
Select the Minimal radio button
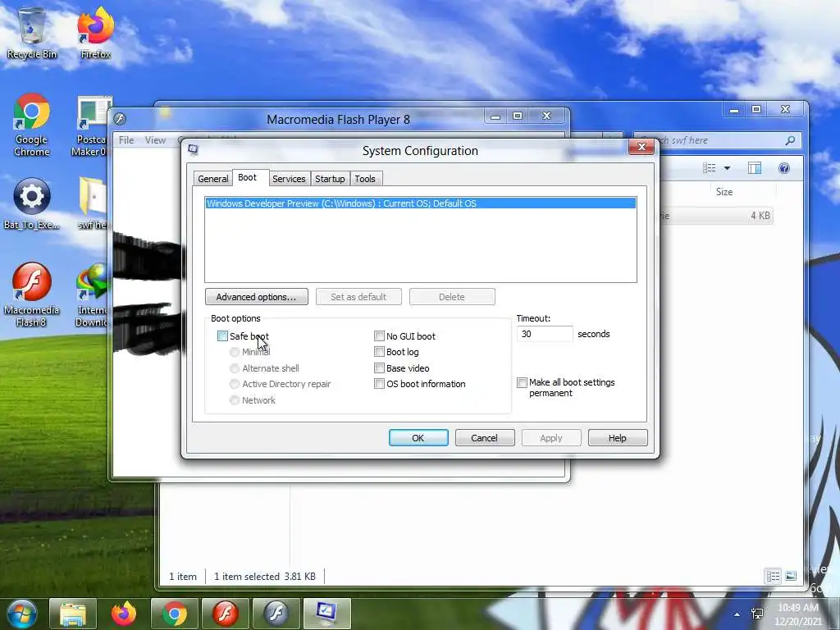234,352
